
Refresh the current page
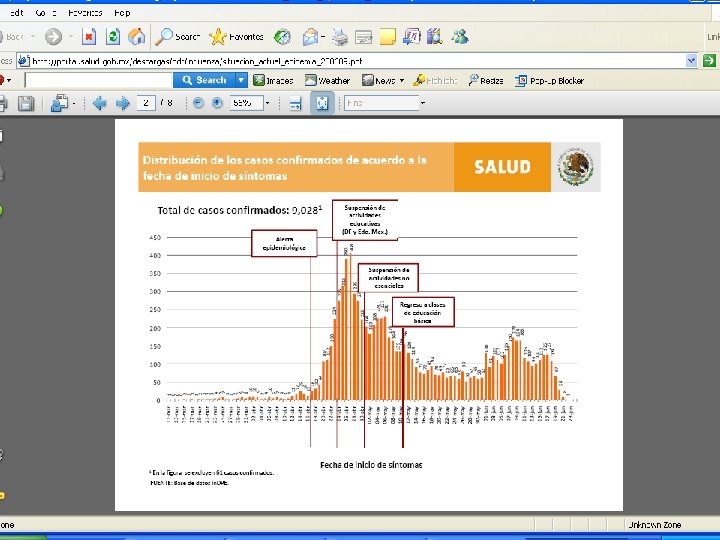pos(113,37)
